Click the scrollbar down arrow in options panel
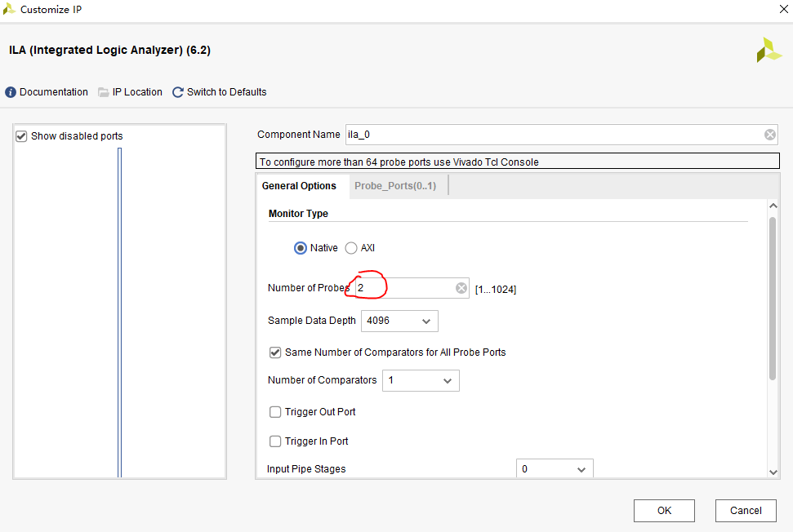The height and width of the screenshot is (532, 793). coord(773,472)
